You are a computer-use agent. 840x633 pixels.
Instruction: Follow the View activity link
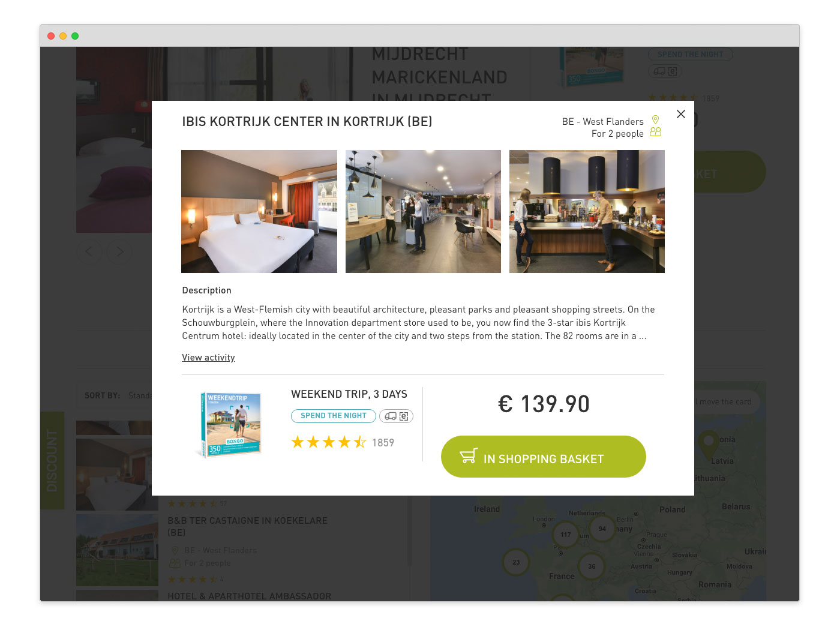click(x=208, y=358)
